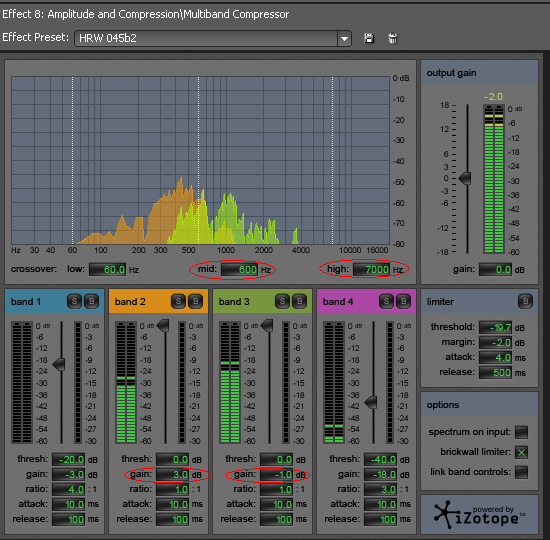This screenshot has height=540, width=550.
Task: Click band 1 release value field
Action: [x=68, y=519]
